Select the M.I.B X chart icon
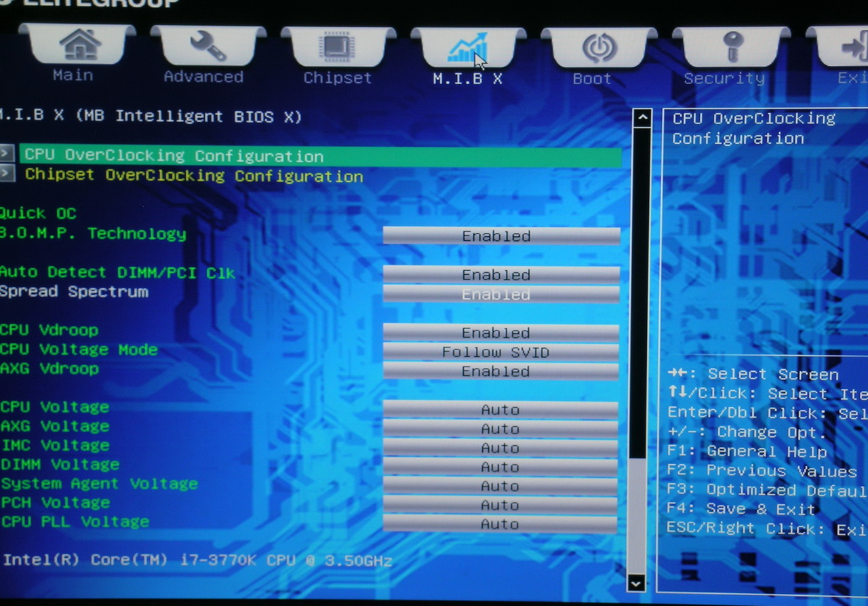This screenshot has height=606, width=868. 467,48
